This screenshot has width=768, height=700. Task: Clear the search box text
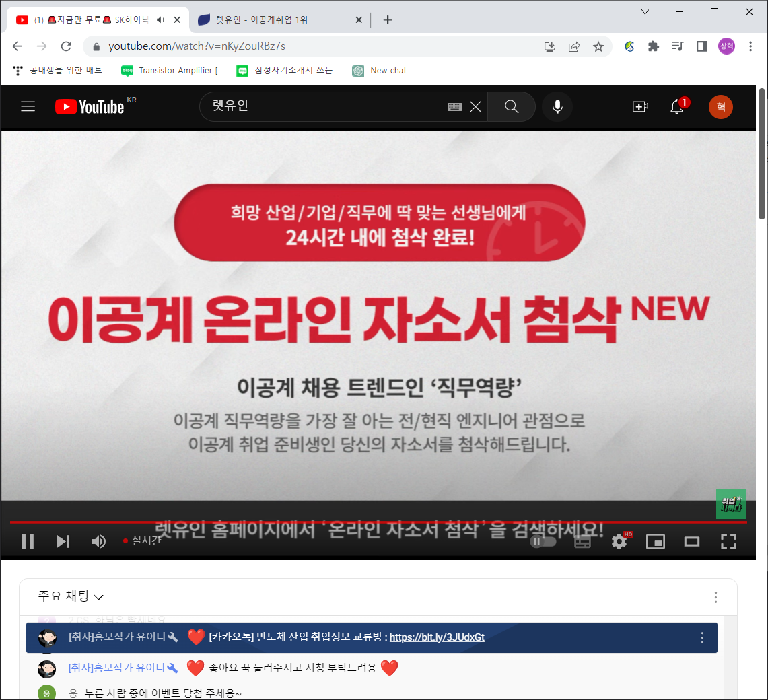(x=476, y=106)
